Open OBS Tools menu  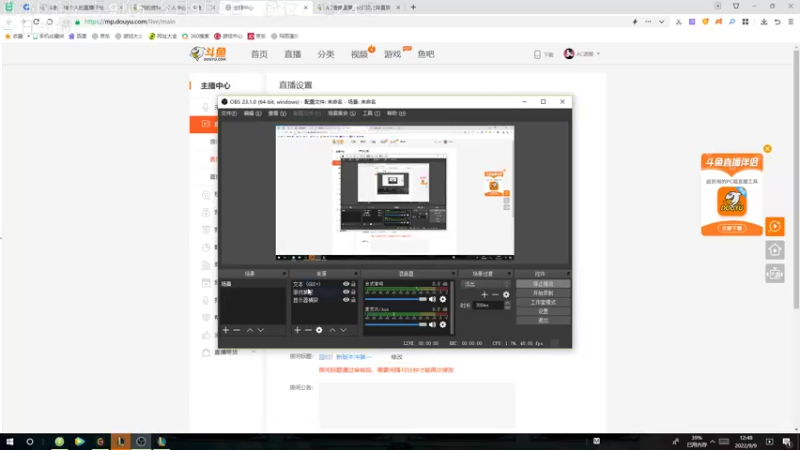[x=371, y=113]
